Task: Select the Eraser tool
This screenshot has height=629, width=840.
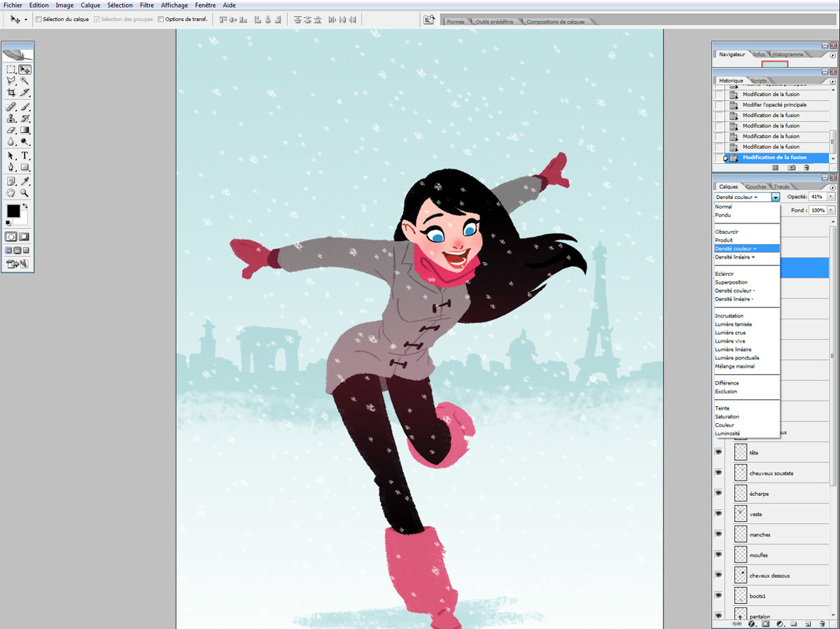Action: [11, 130]
